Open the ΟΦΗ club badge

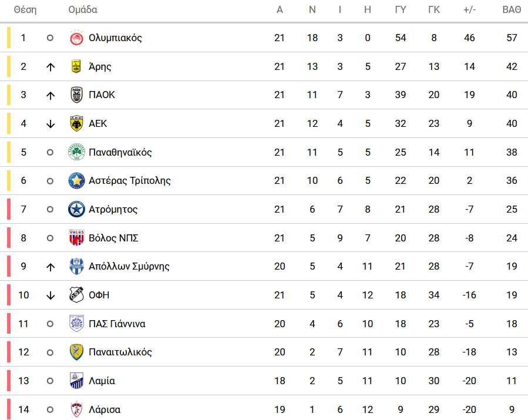(x=76, y=295)
